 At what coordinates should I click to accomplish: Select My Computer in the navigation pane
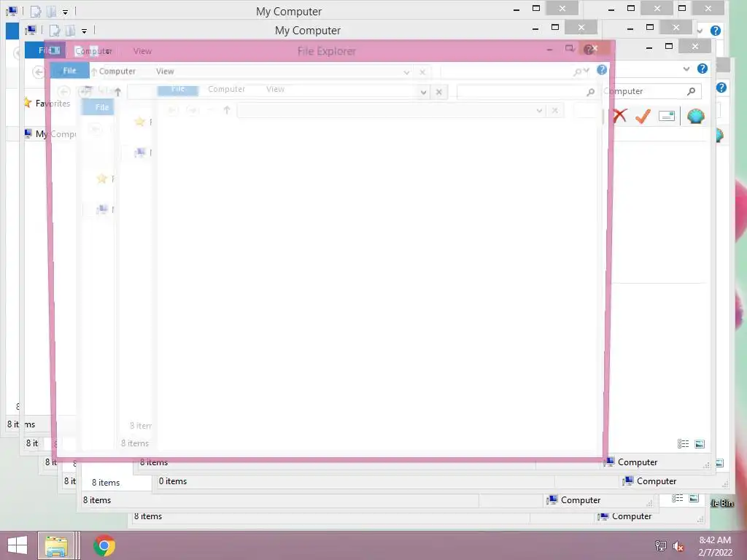(x=55, y=134)
